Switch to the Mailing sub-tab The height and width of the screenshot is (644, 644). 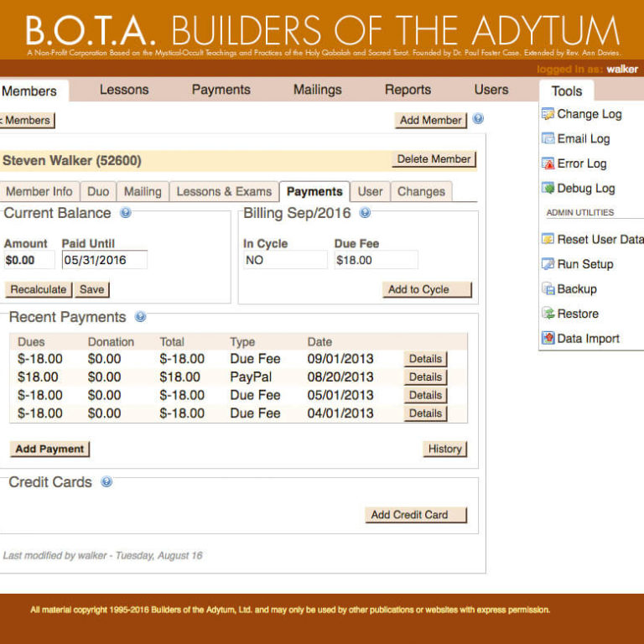point(143,191)
